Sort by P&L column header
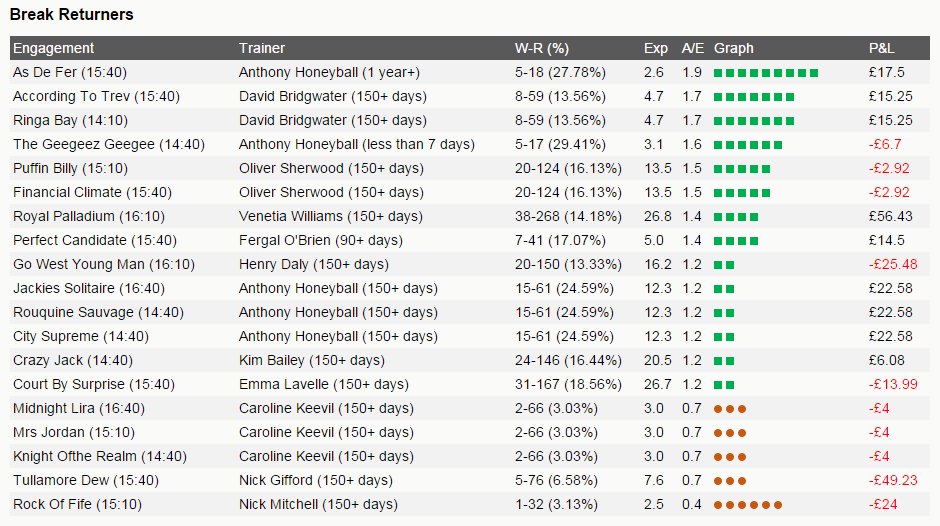The height and width of the screenshot is (526, 940). click(882, 48)
